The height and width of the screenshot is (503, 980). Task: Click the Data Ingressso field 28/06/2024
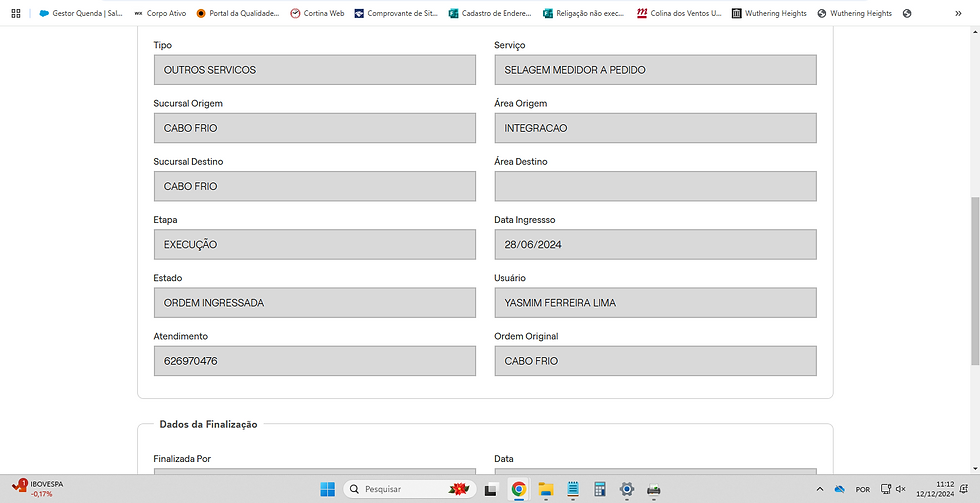(655, 244)
